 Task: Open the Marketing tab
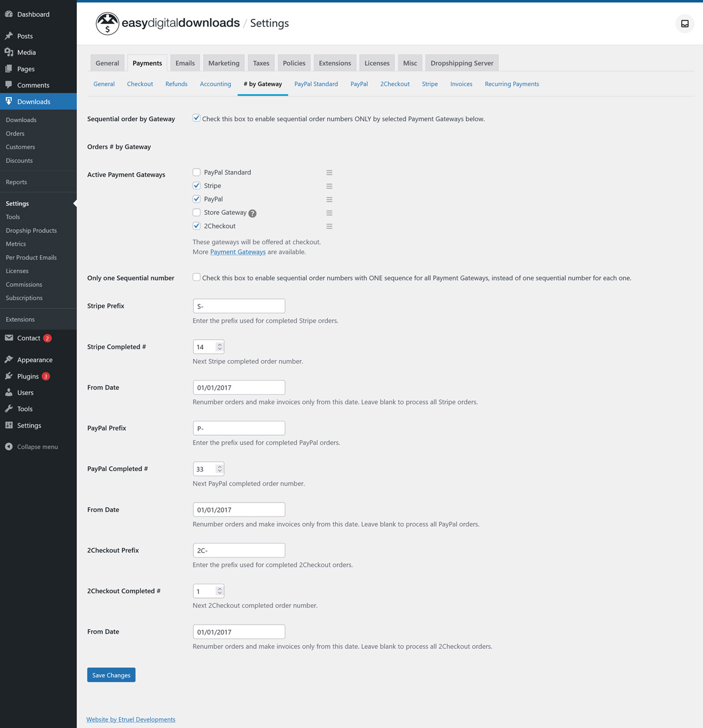pos(224,63)
